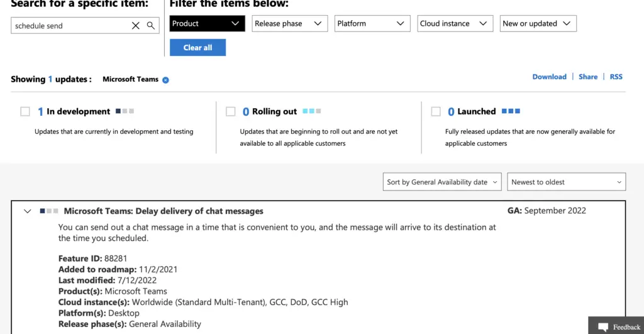Check the In development checkbox

(x=25, y=111)
